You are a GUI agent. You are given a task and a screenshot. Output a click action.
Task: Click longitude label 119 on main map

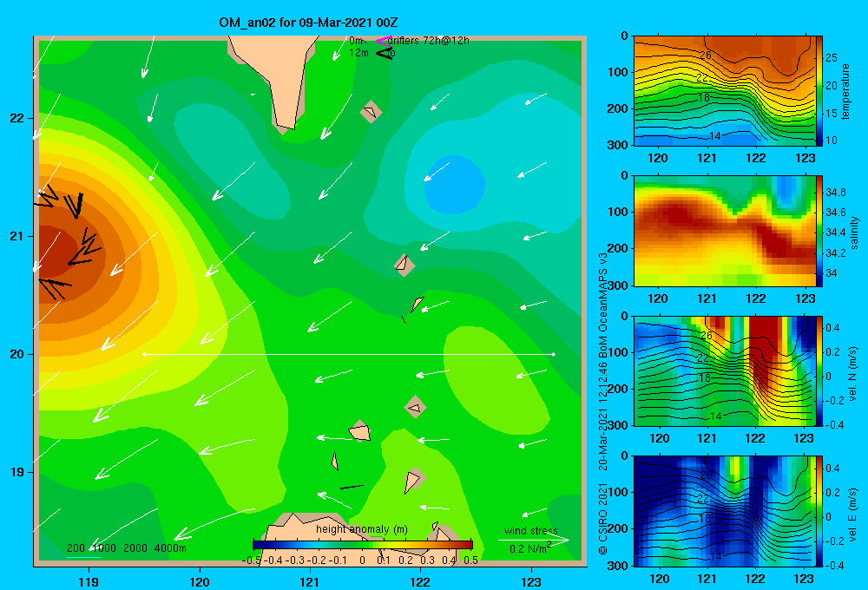pos(89,581)
